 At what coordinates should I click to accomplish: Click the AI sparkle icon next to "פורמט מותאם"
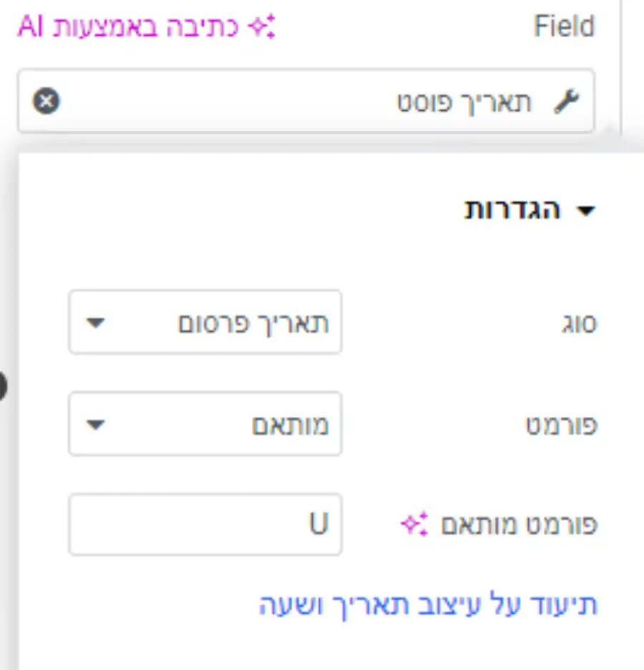[x=414, y=524]
